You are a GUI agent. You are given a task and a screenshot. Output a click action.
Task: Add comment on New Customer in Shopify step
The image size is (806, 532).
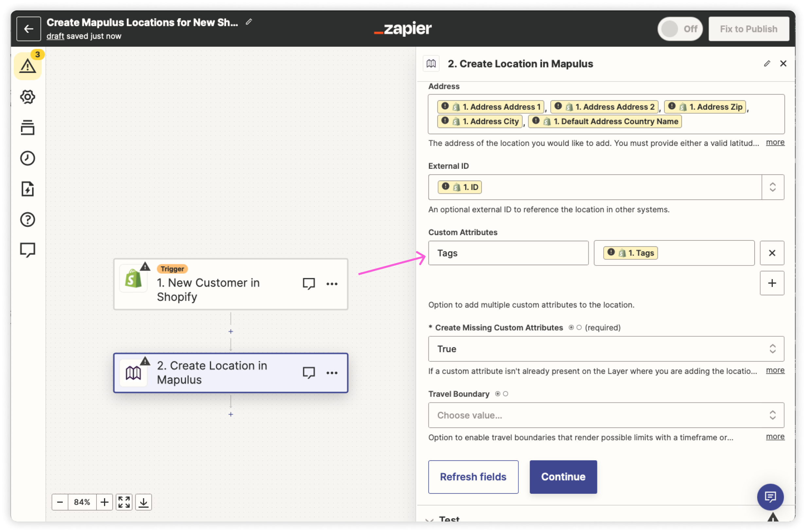coord(309,284)
